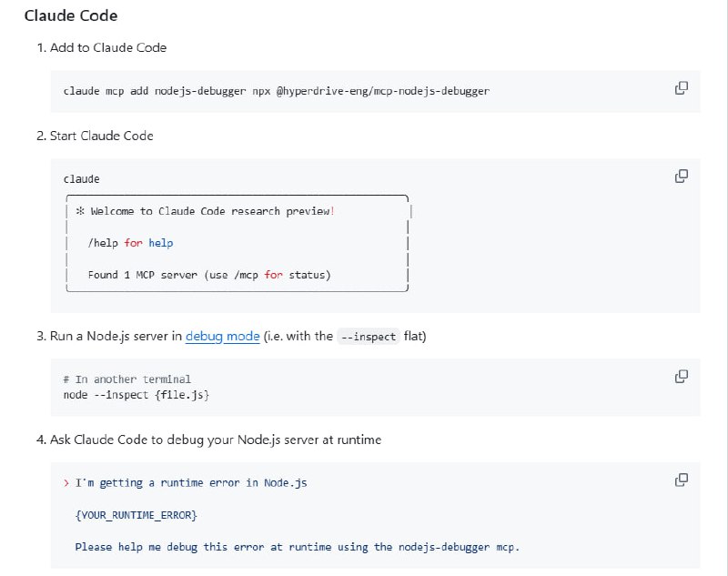The image size is (728, 576).
Task: Open the debug mode hyperlink
Action: (x=223, y=336)
